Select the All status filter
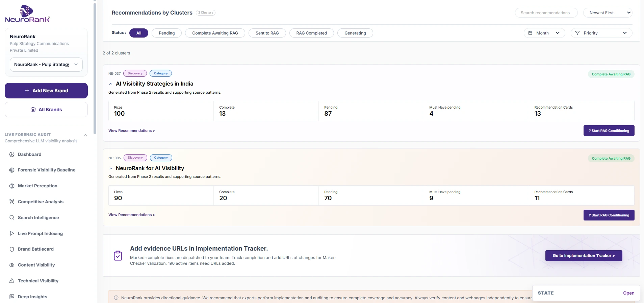Image resolution: width=644 pixels, height=303 pixels. (139, 33)
